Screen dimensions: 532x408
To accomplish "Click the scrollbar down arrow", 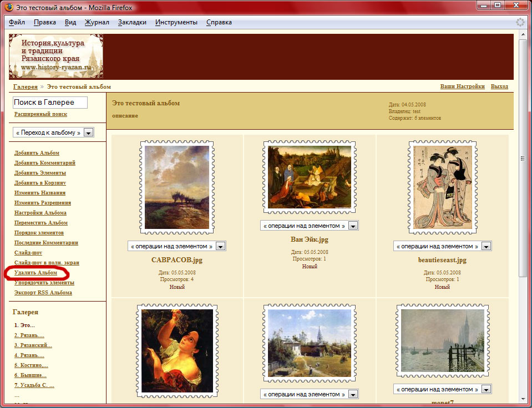I will pos(523,400).
